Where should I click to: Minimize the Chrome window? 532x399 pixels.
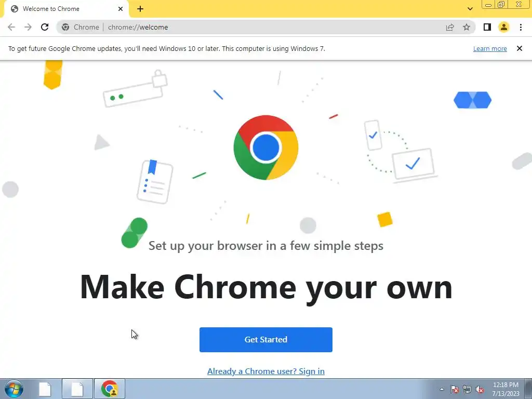(x=488, y=4)
